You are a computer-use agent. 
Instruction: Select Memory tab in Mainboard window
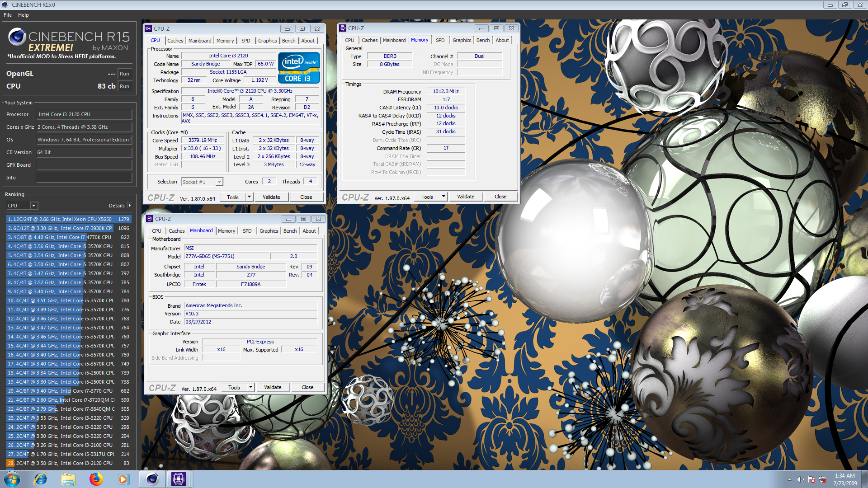click(x=226, y=231)
